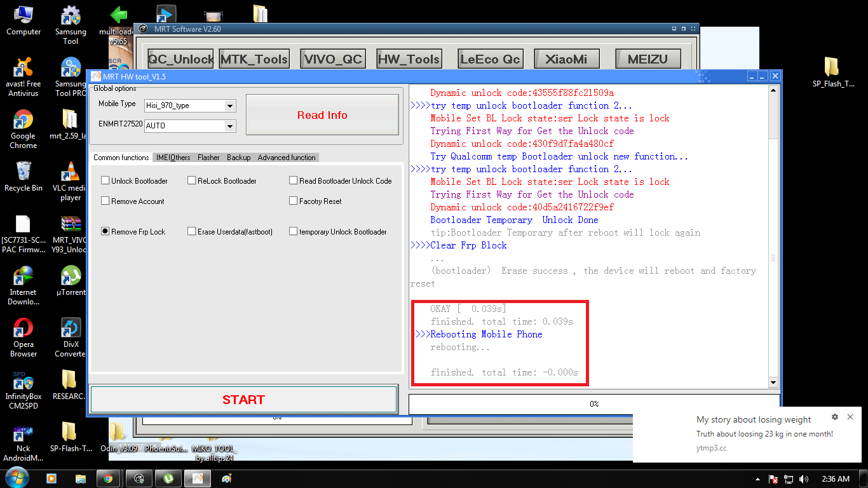The height and width of the screenshot is (488, 868).
Task: Select the MRT_VIVO Y93 archive icon
Action: (x=71, y=233)
